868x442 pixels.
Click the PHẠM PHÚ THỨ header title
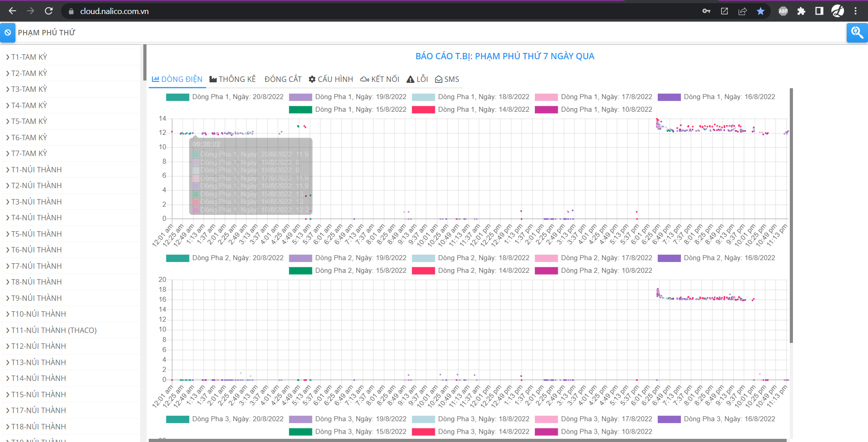pos(47,33)
